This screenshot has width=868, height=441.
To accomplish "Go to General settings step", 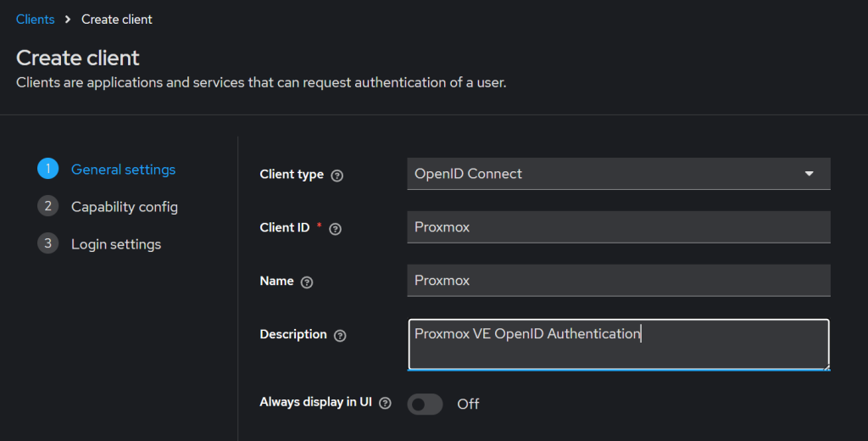I will pyautogui.click(x=123, y=170).
